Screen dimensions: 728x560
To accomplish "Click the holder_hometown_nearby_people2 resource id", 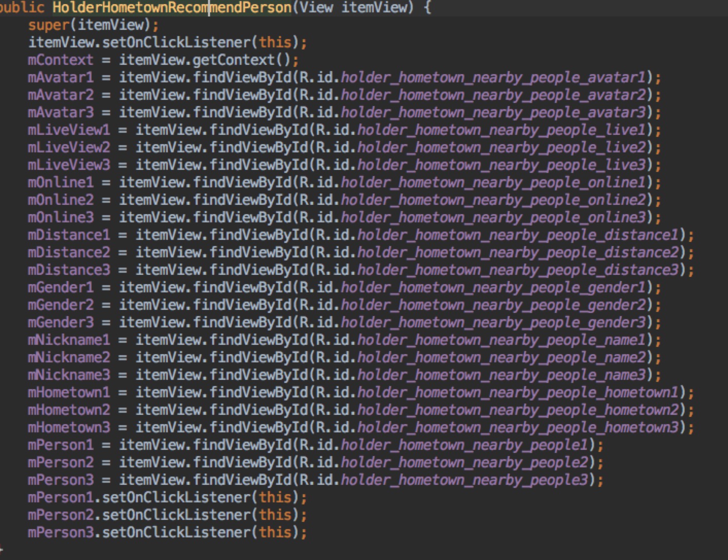I will [x=463, y=462].
